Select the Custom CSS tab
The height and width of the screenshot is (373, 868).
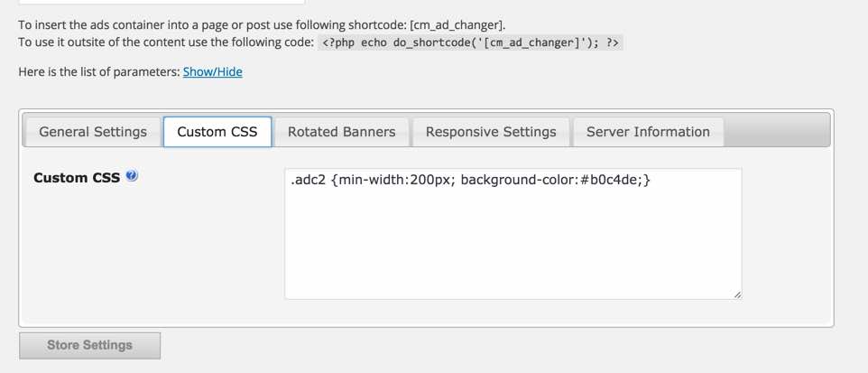click(x=217, y=132)
